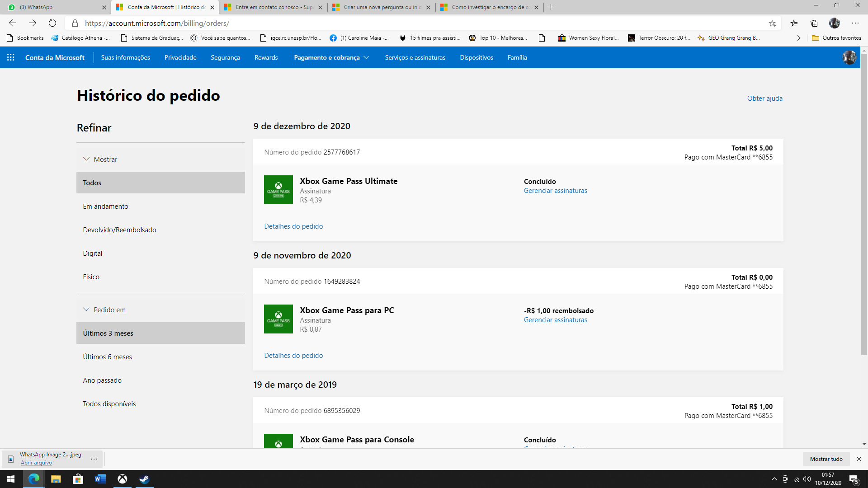Open Detalhes do pedido for order 1649283824

coord(293,356)
